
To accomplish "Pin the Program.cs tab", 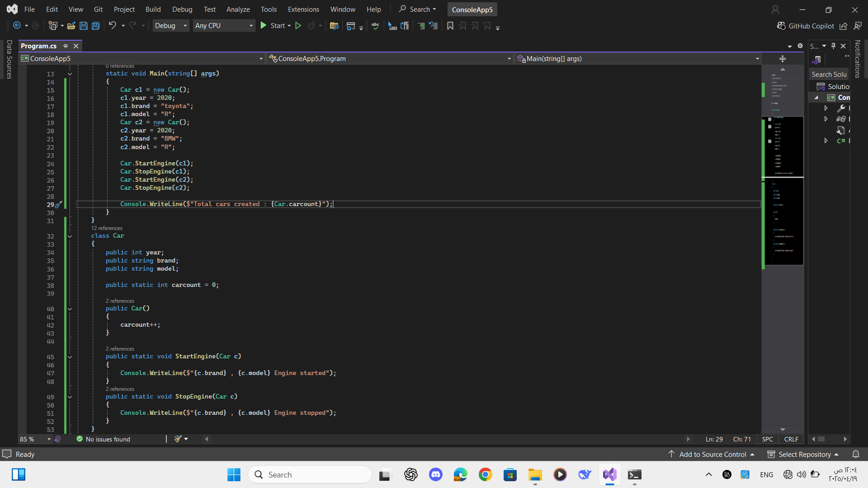I will pos(65,46).
